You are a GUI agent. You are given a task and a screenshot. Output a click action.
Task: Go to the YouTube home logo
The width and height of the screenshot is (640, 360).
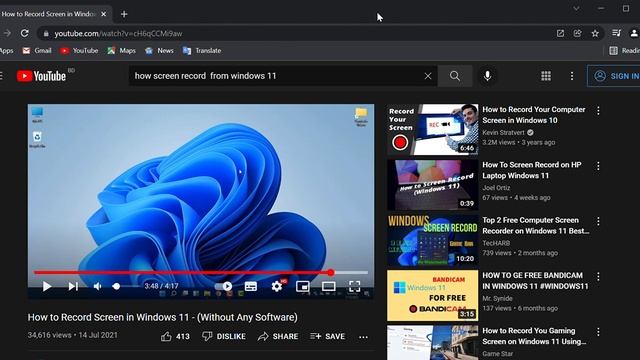(41, 76)
